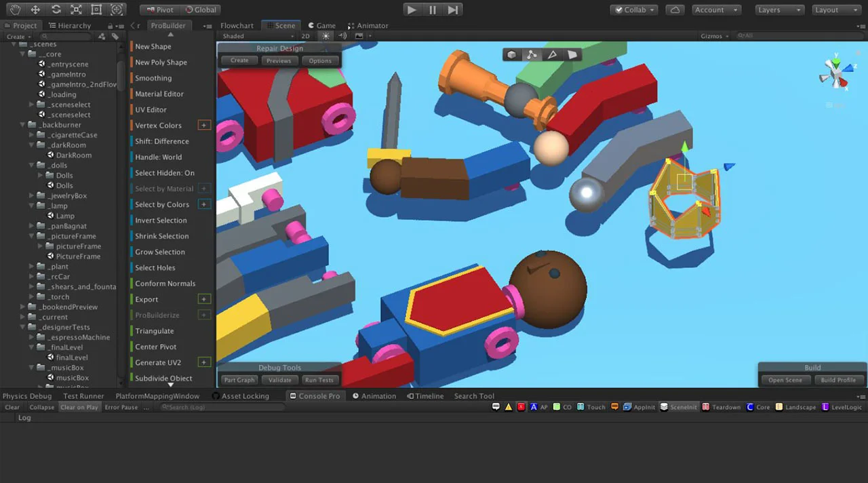Open the cloud services panel
The width and height of the screenshot is (868, 483).
tap(675, 9)
